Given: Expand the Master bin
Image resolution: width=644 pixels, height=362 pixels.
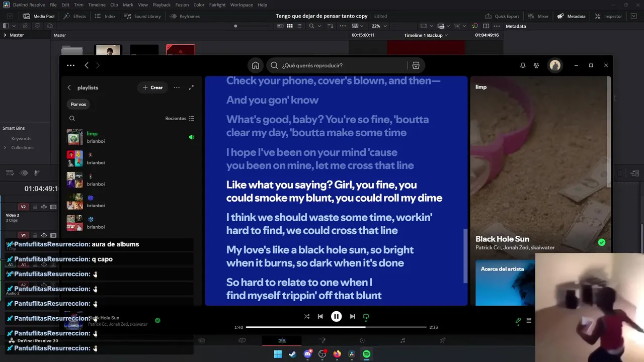Looking at the screenshot, I should coord(5,35).
